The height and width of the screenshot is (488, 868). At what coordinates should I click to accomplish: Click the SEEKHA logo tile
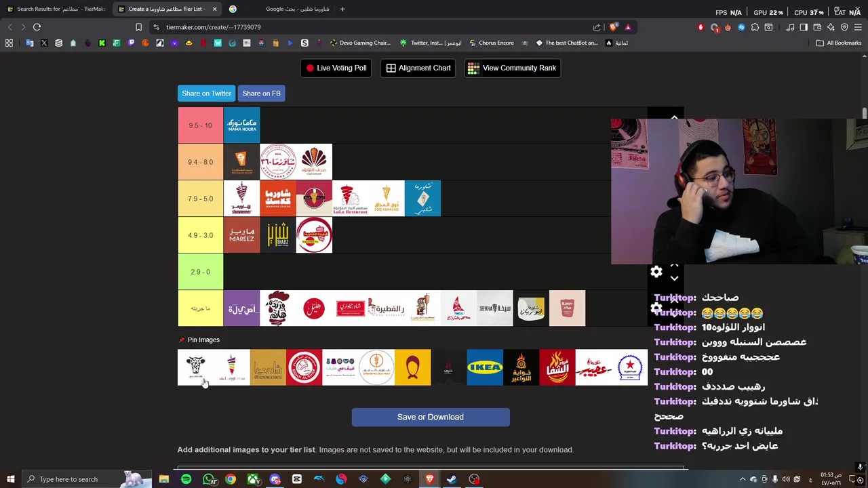[495, 308]
